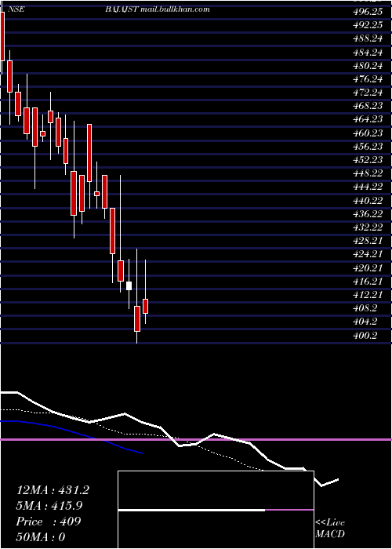Click the 424.21 price axis label
Viewport: 392px width, 549px height.
pos(368,255)
